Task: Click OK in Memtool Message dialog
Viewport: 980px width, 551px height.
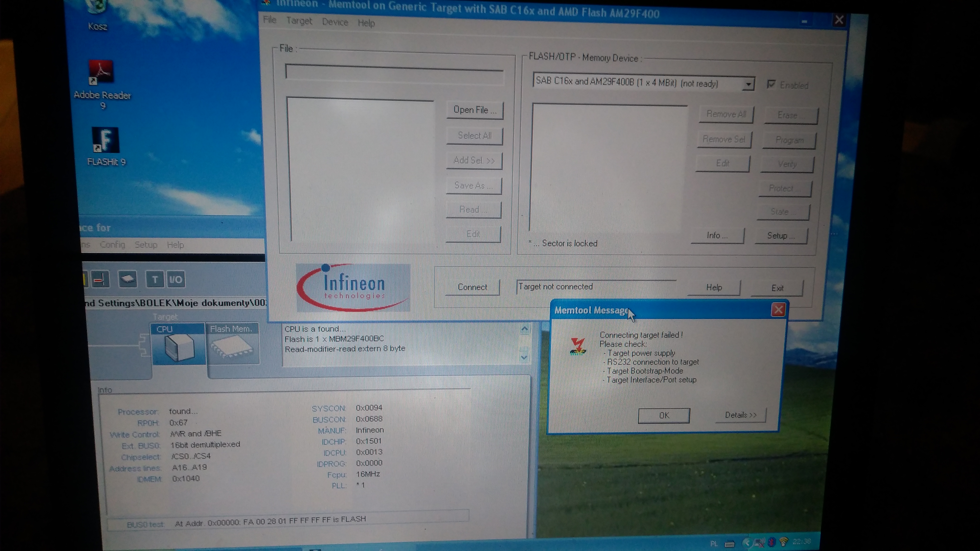Action: [663, 415]
